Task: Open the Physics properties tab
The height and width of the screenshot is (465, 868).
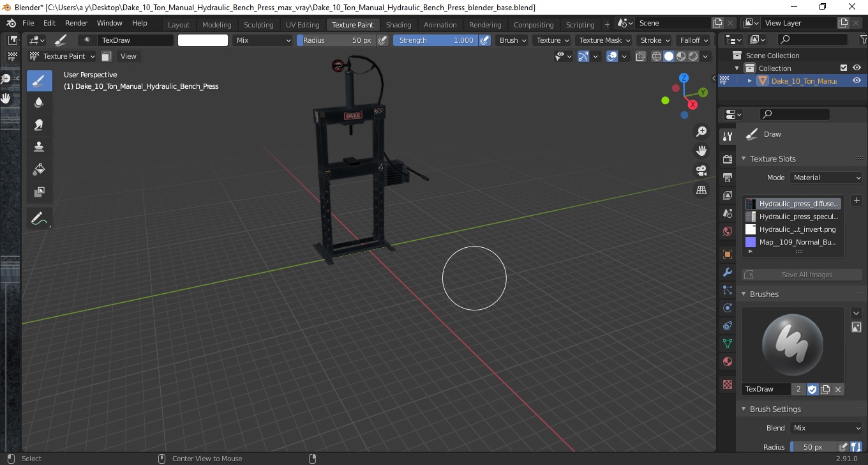Action: 727,308
